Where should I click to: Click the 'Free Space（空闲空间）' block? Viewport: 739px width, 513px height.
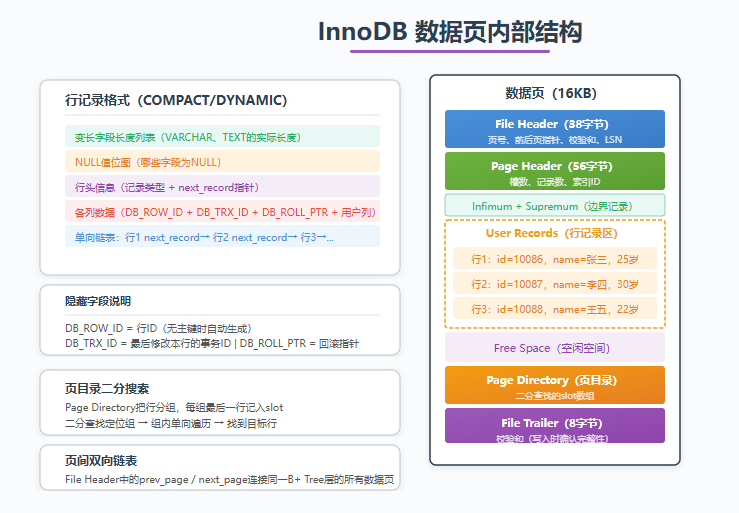point(555,347)
